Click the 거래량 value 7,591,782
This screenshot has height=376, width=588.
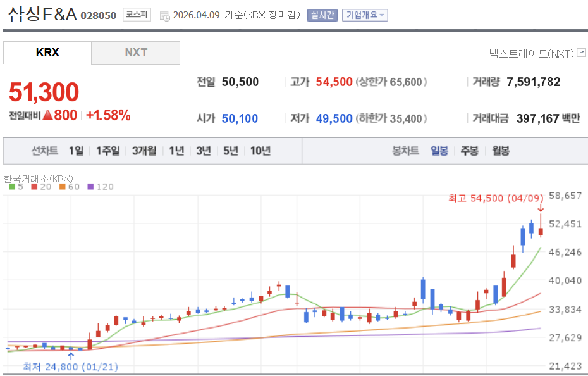click(x=533, y=82)
